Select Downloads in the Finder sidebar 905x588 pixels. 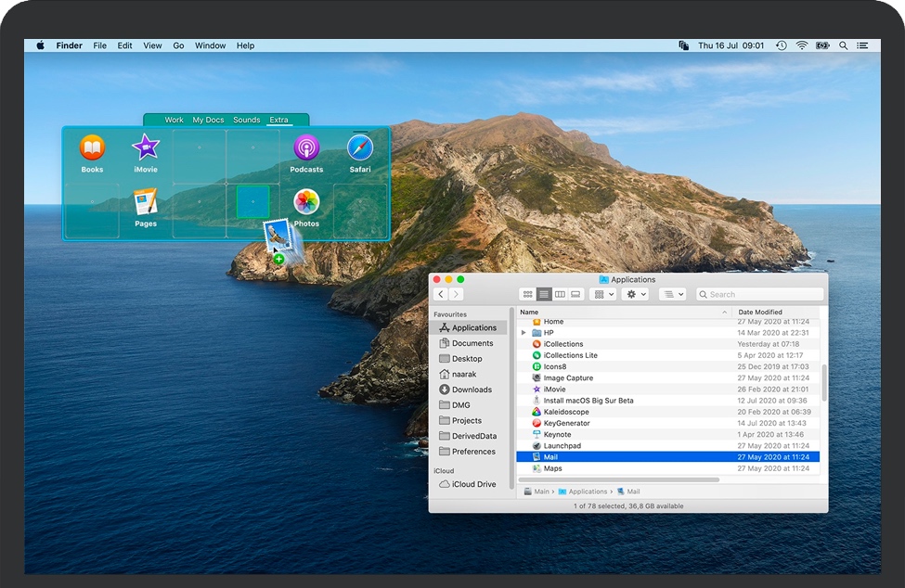point(470,390)
